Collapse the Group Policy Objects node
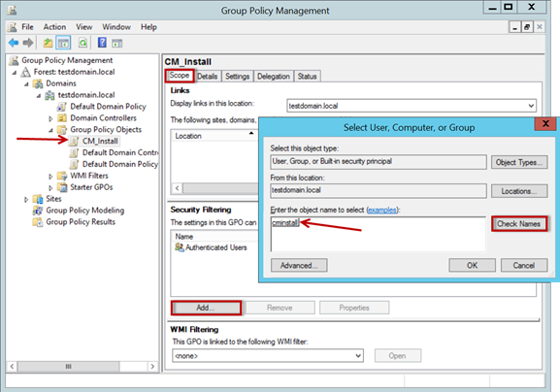The height and width of the screenshot is (392, 560). (50, 130)
